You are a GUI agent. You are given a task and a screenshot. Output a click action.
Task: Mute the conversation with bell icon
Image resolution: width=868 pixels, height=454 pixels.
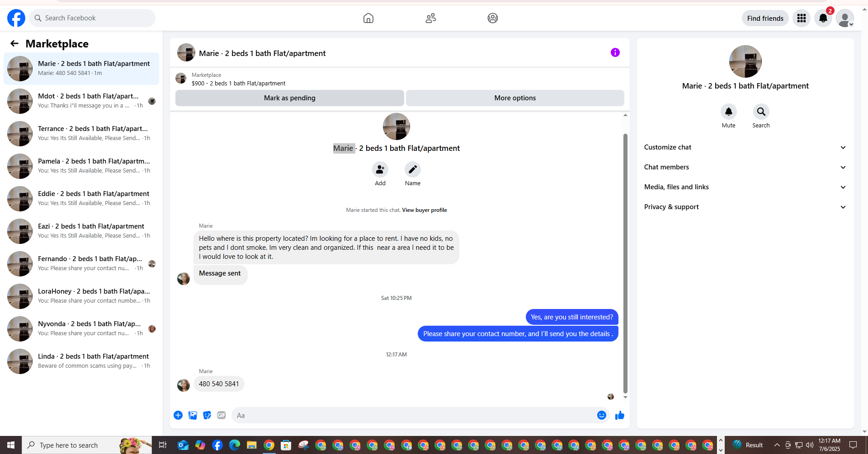[x=729, y=112]
